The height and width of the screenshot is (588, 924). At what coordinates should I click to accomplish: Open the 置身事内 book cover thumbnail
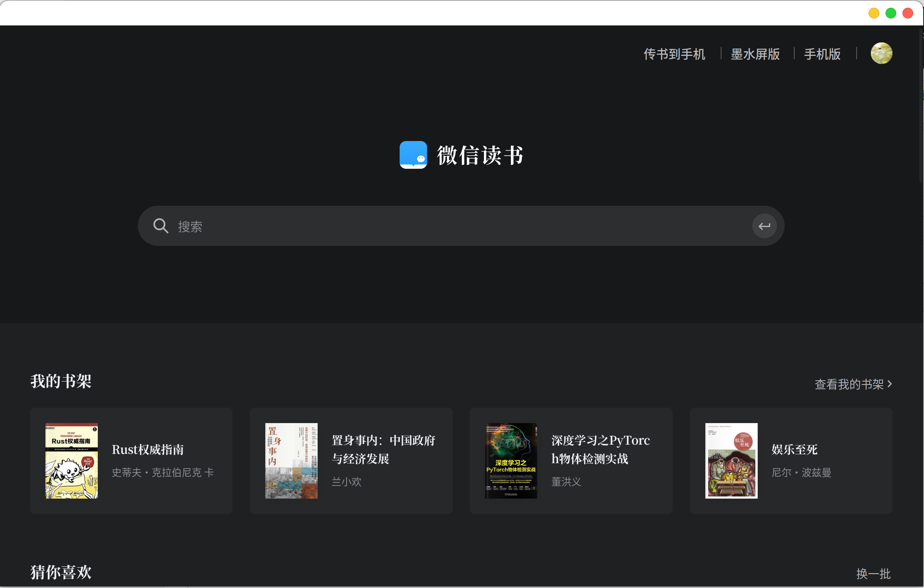point(291,461)
